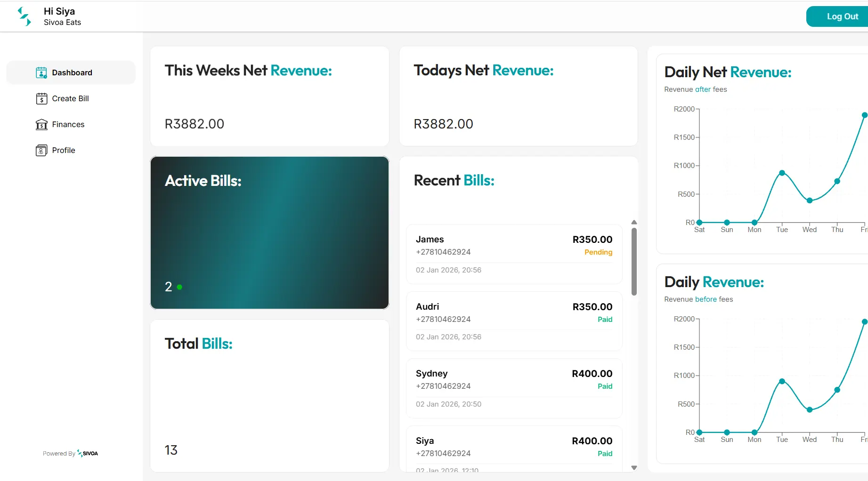The width and height of the screenshot is (868, 481).
Task: Click the scroll up arrow in Recent Bills
Action: (634, 222)
